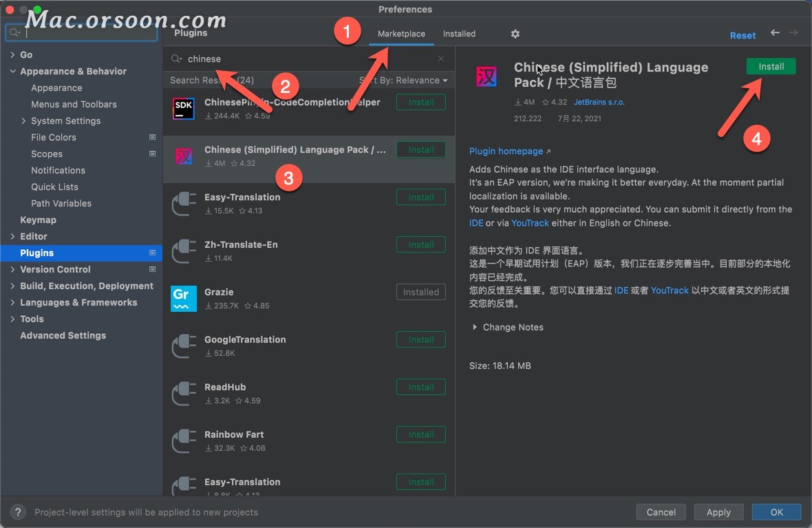Expand the Version Control node
This screenshot has width=812, height=528.
coord(12,269)
